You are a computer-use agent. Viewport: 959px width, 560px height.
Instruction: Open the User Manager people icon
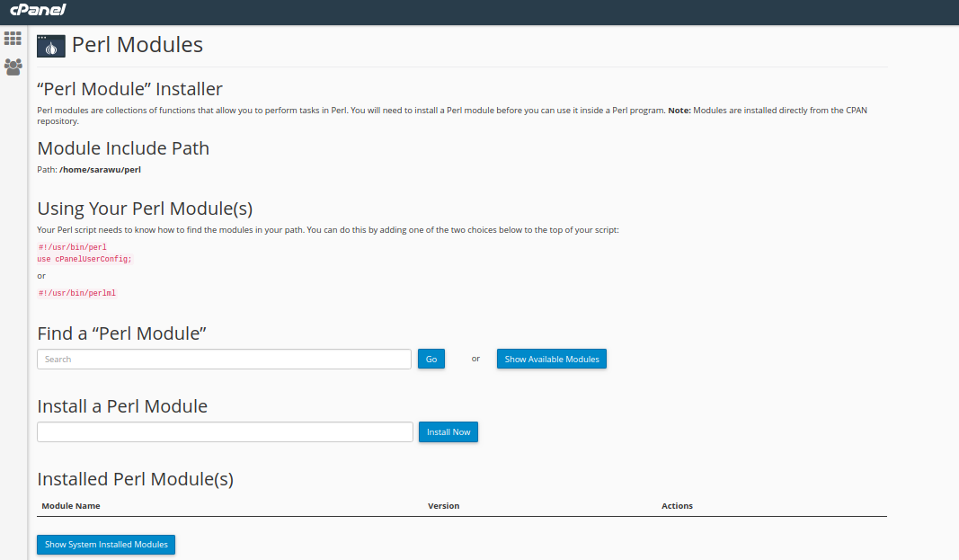tap(13, 67)
